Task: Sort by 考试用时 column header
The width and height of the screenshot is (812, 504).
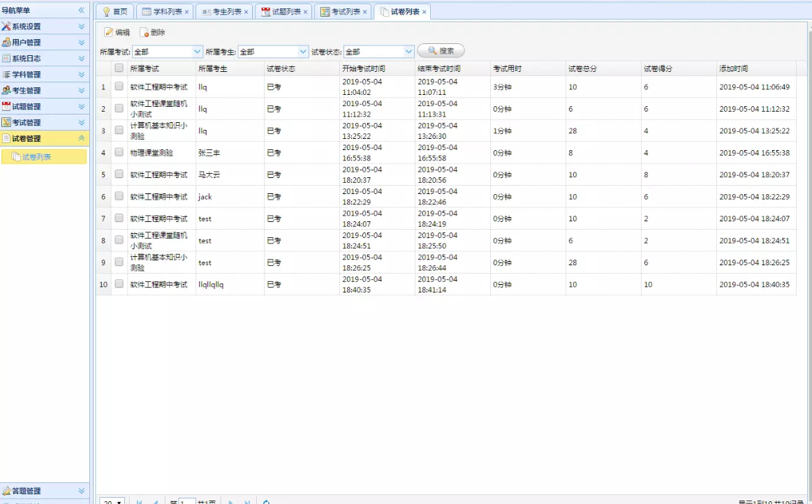Action: click(528, 68)
